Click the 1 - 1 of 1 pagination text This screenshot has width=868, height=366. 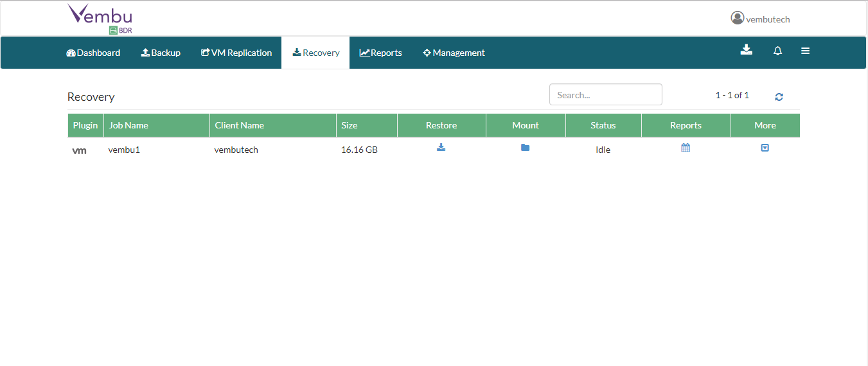point(732,95)
